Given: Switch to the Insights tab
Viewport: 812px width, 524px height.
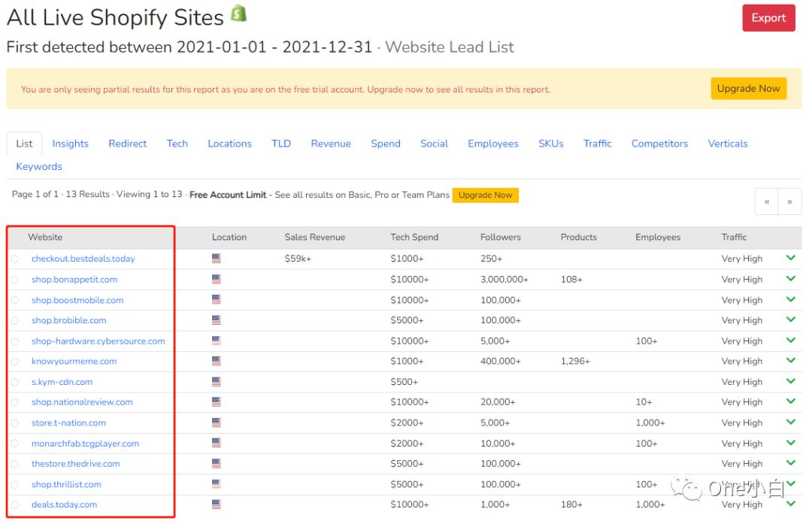Looking at the screenshot, I should pos(70,144).
